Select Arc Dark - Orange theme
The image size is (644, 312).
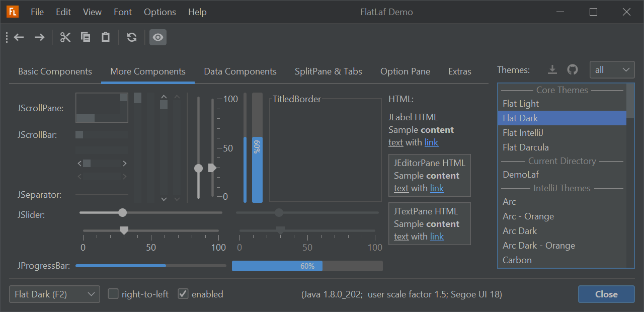538,246
